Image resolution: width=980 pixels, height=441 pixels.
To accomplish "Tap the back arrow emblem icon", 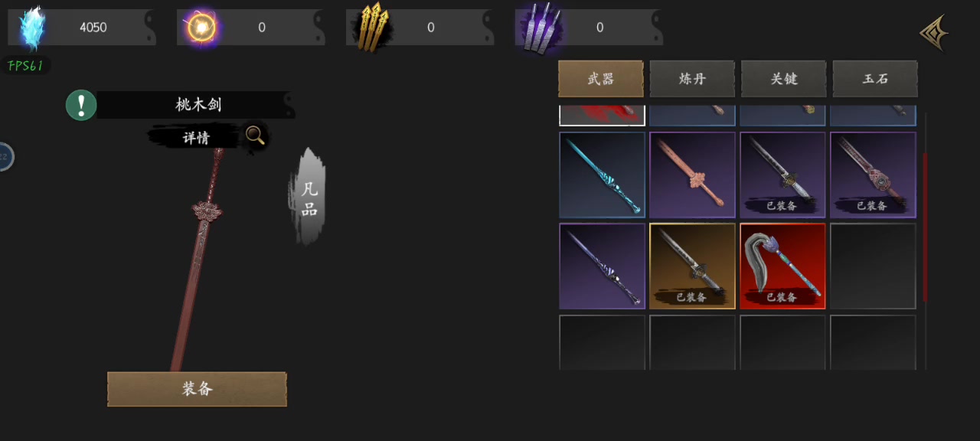I will coord(935,33).
